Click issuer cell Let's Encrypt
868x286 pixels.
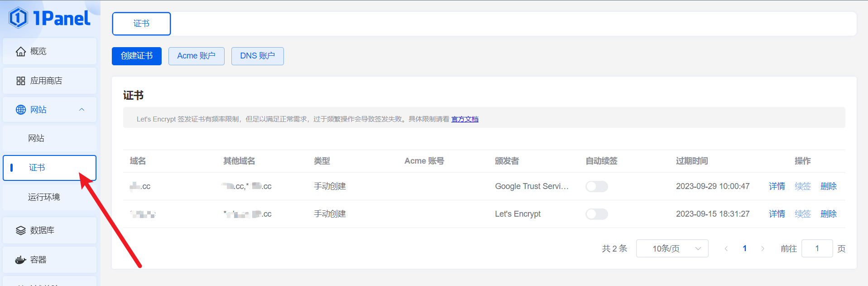(x=518, y=214)
